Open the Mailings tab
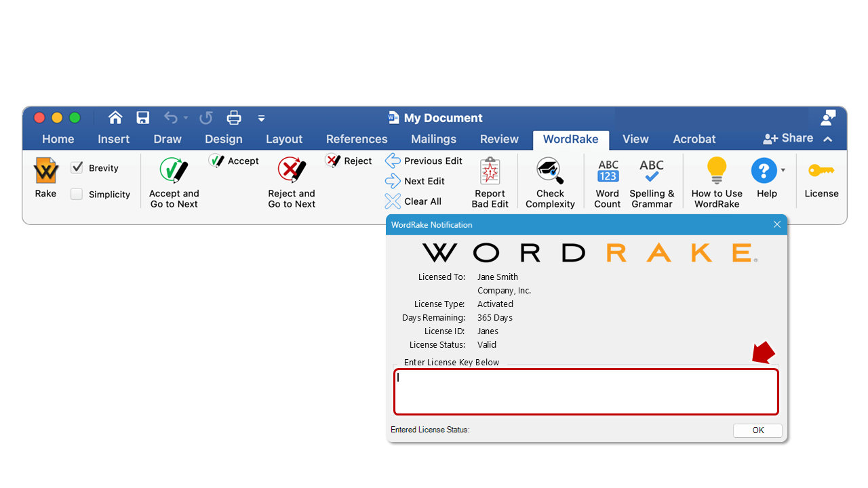This screenshot has height=488, width=868. point(434,139)
